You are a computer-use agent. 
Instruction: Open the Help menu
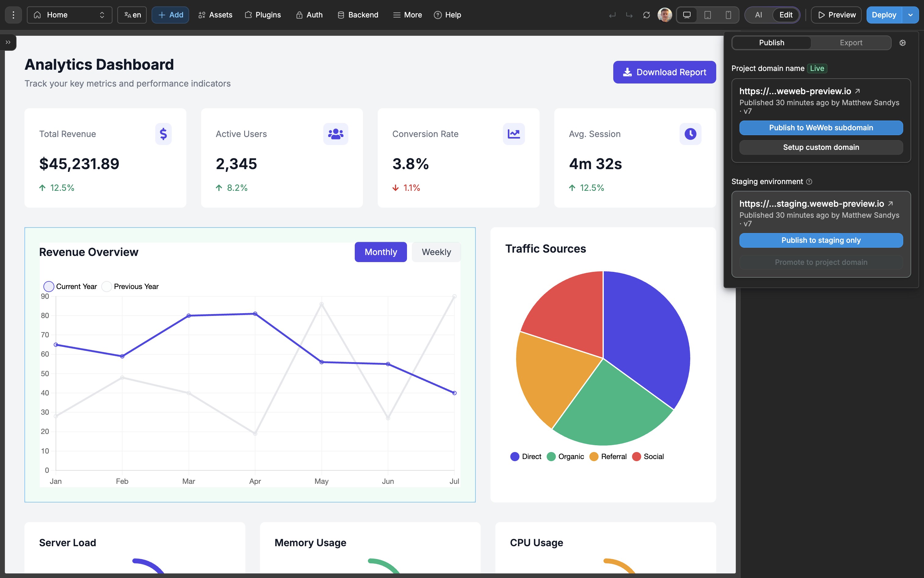pyautogui.click(x=448, y=15)
